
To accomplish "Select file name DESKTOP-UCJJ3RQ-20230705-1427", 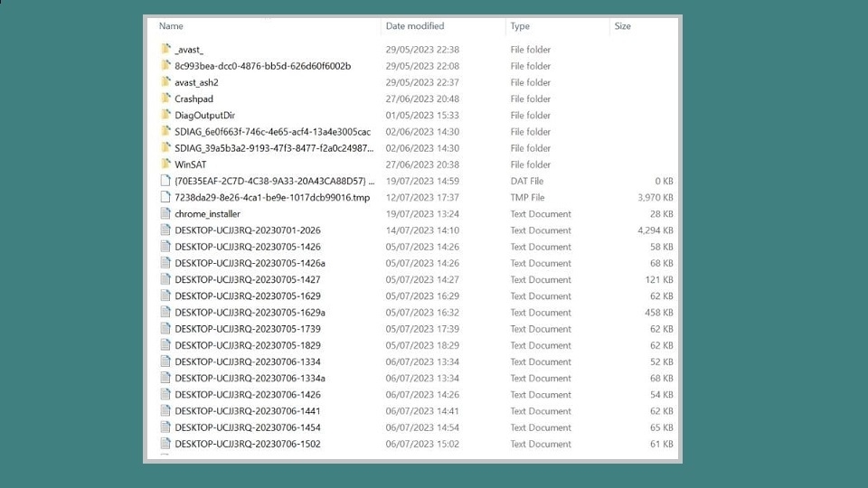I will 248,279.
